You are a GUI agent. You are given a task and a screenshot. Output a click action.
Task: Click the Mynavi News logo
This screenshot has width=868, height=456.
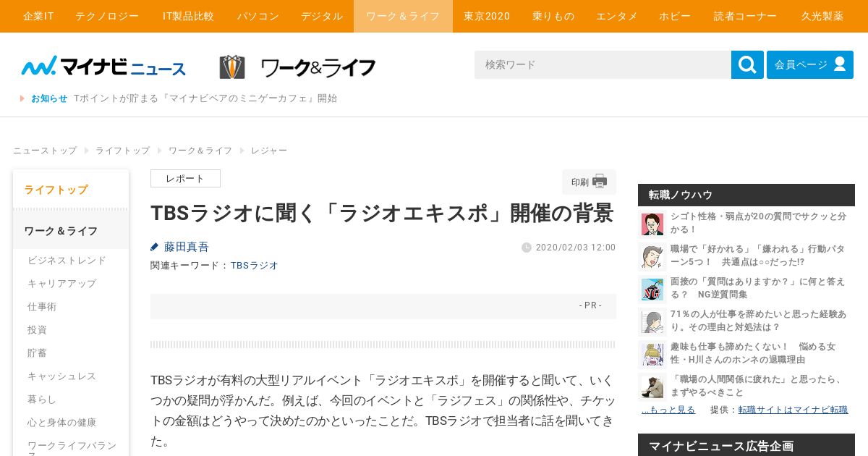tap(103, 67)
